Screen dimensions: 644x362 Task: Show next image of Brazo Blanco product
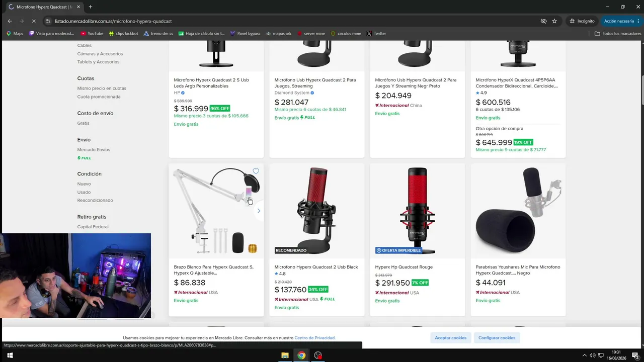(x=259, y=211)
